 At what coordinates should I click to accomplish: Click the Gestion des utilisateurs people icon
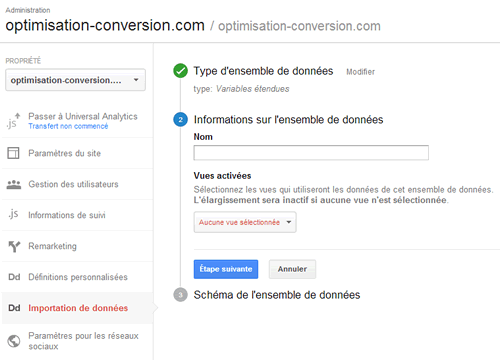point(14,184)
